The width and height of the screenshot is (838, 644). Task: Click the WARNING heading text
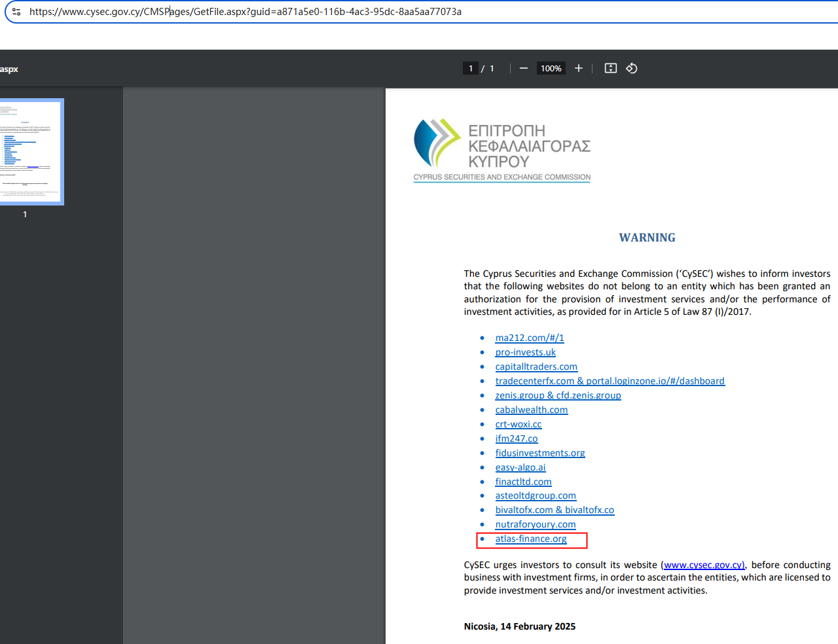pos(647,238)
